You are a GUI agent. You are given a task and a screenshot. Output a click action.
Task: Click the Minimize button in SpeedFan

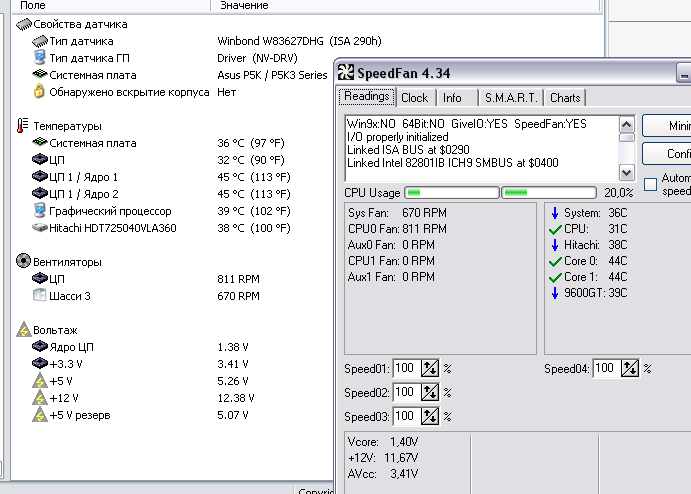[666, 126]
